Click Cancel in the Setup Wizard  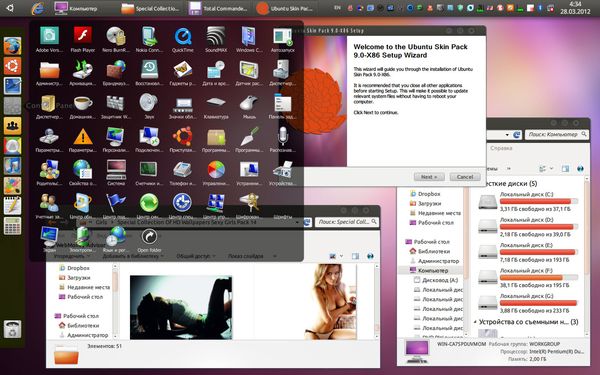pyautogui.click(x=465, y=177)
